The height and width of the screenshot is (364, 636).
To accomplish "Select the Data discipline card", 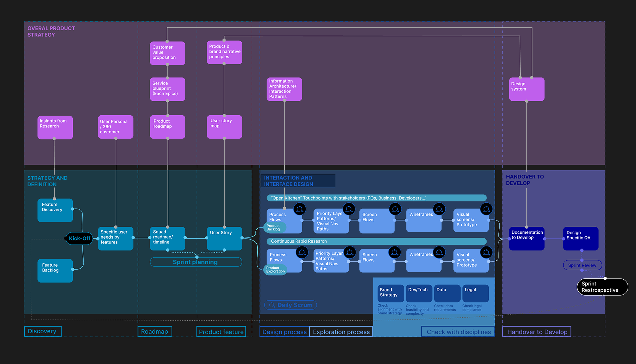I will click(x=447, y=293).
